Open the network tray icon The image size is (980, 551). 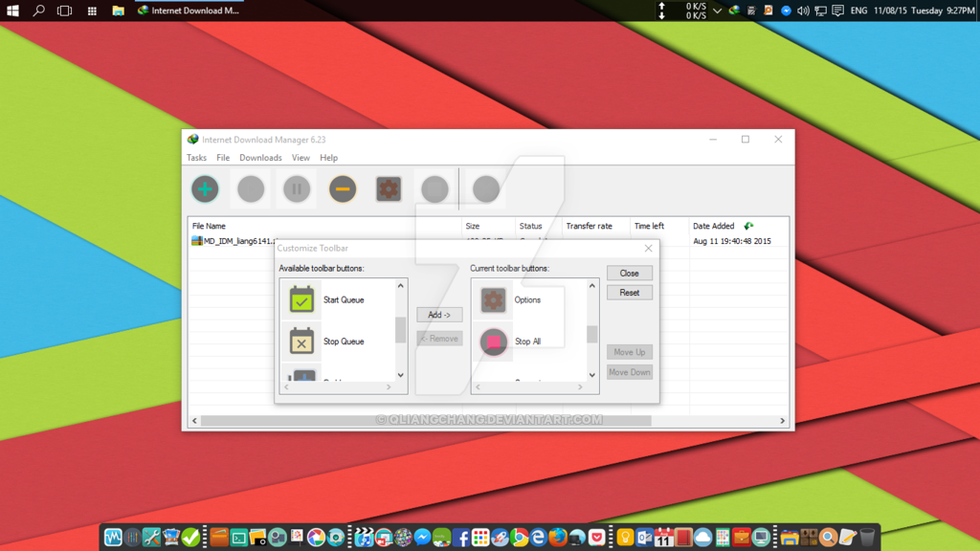click(820, 11)
